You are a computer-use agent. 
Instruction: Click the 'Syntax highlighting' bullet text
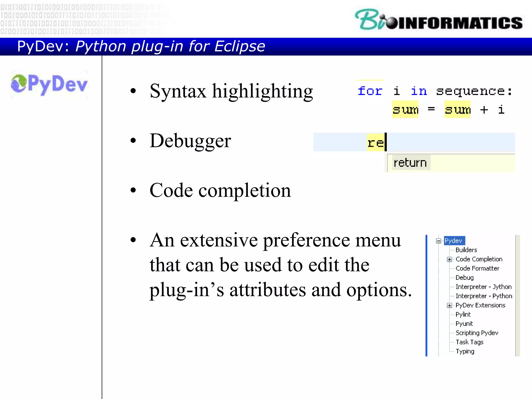tap(231, 91)
